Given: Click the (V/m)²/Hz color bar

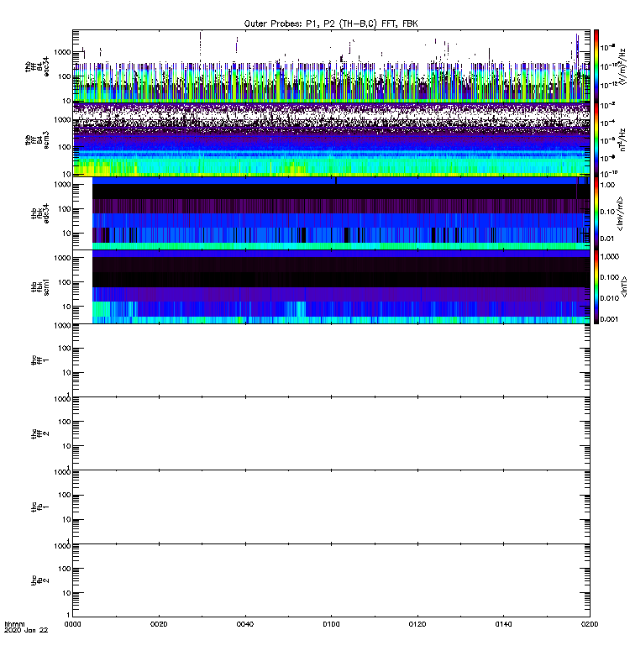Looking at the screenshot, I should pos(596,66).
